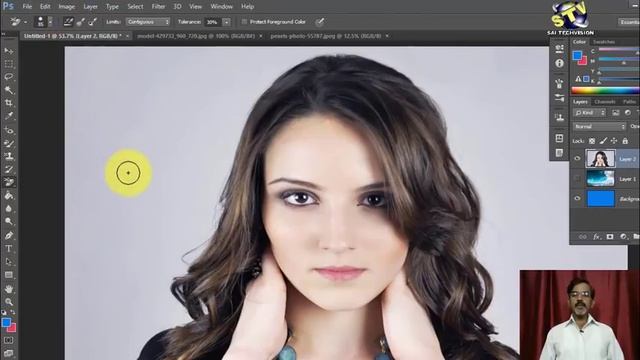
Task: Select the Paint Bucket tool
Action: [9, 196]
